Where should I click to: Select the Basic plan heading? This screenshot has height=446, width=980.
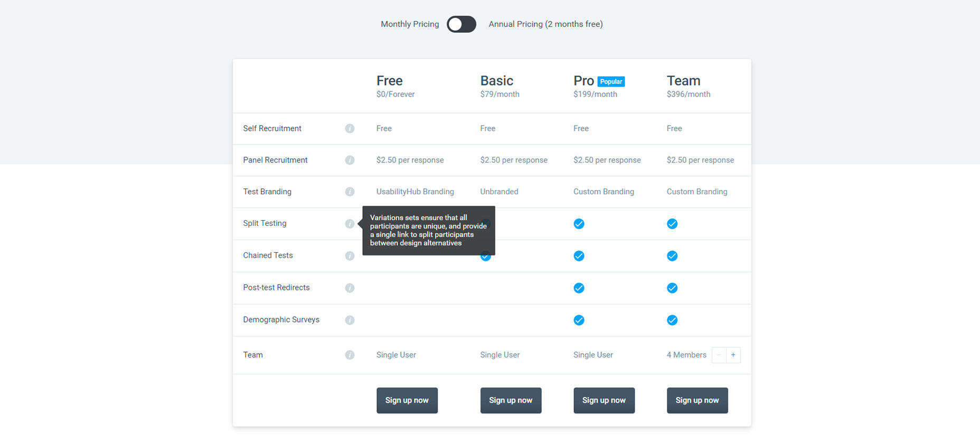[497, 81]
